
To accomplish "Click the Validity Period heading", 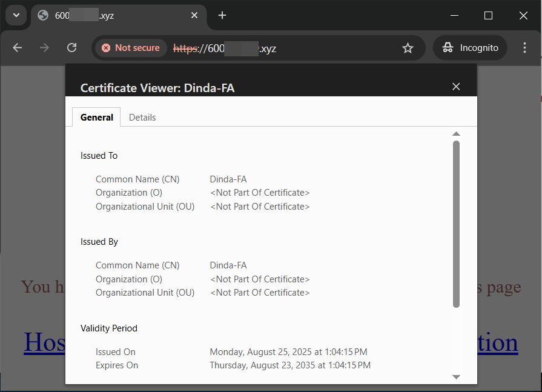I will pyautogui.click(x=109, y=328).
